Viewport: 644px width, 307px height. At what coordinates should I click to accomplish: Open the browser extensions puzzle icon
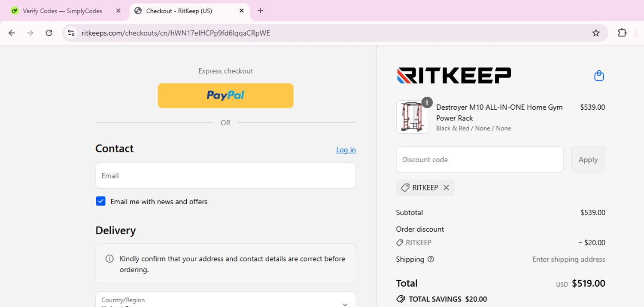click(x=622, y=33)
